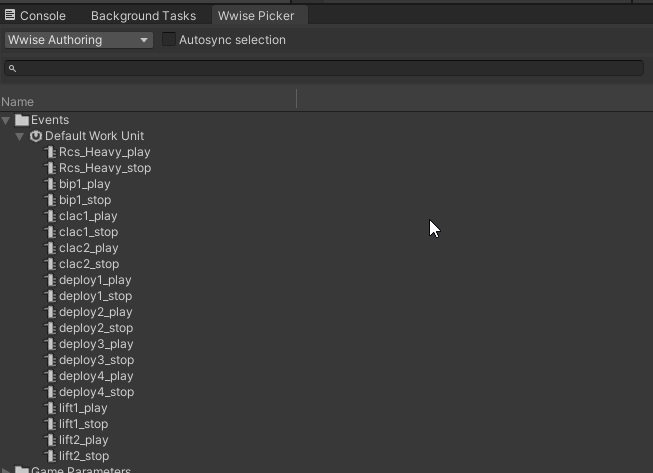
Task: Click the bip1_play event icon
Action: click(50, 184)
